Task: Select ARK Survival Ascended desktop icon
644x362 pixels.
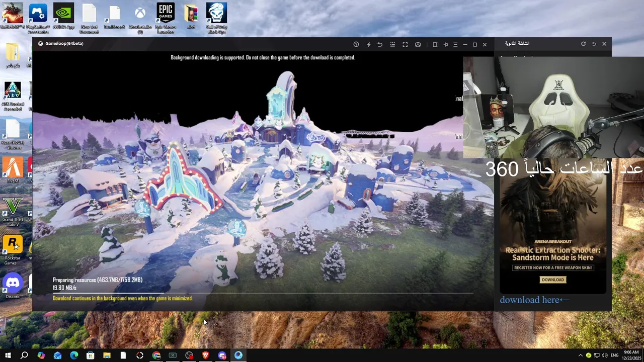Action: [13, 96]
